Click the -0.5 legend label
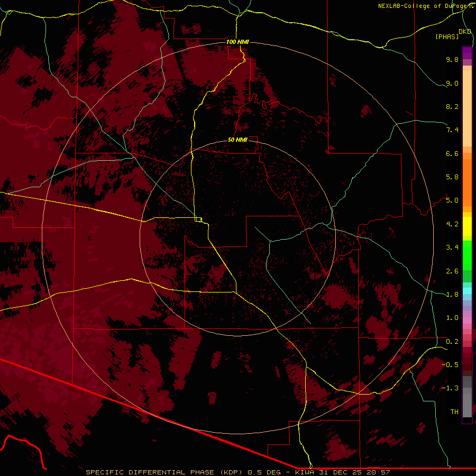Image resolution: width=476 pixels, height=476 pixels. [450, 364]
